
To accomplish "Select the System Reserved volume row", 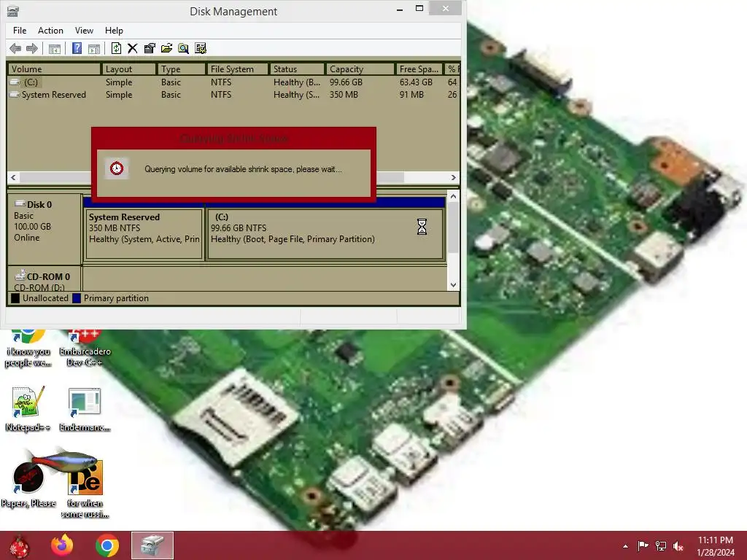I will click(233, 95).
